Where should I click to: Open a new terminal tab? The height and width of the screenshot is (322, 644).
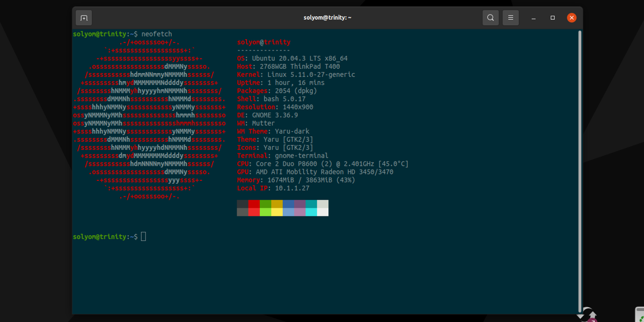[84, 18]
